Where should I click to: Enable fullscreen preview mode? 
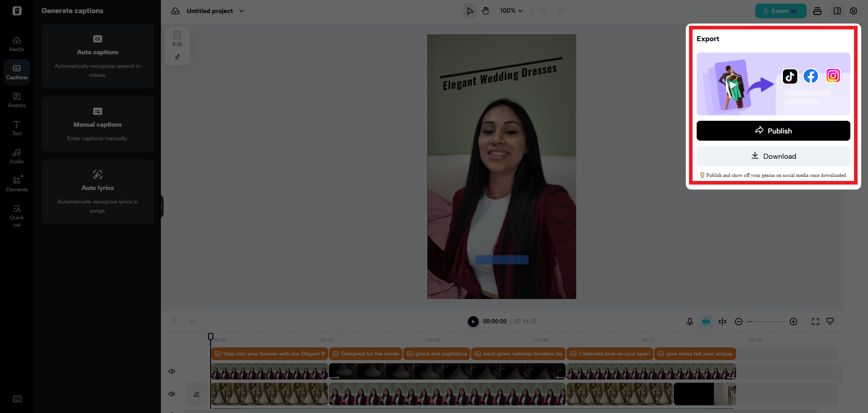[816, 322]
